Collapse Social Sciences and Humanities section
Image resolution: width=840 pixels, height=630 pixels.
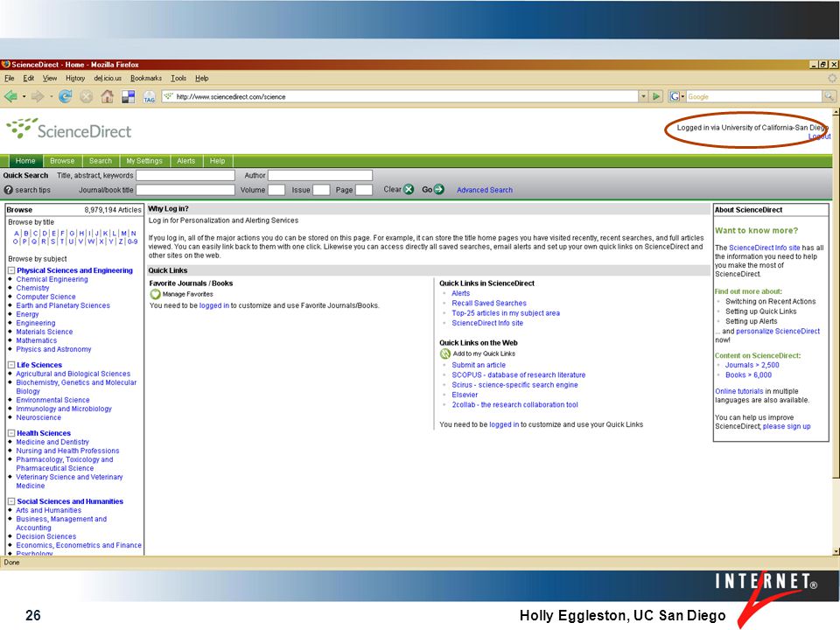point(11,502)
